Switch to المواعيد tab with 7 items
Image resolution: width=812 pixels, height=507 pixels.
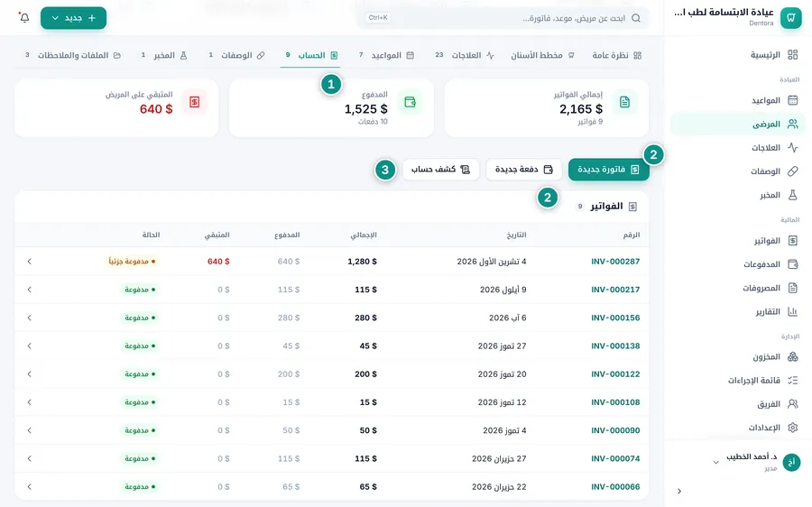[386, 55]
